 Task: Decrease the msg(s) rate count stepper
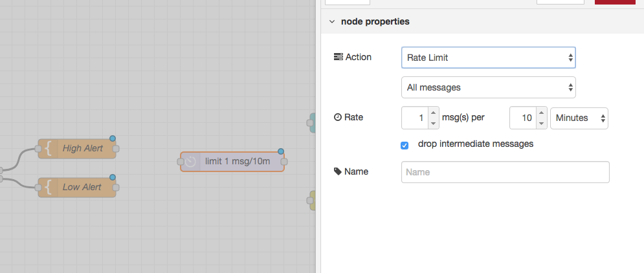pyautogui.click(x=433, y=123)
